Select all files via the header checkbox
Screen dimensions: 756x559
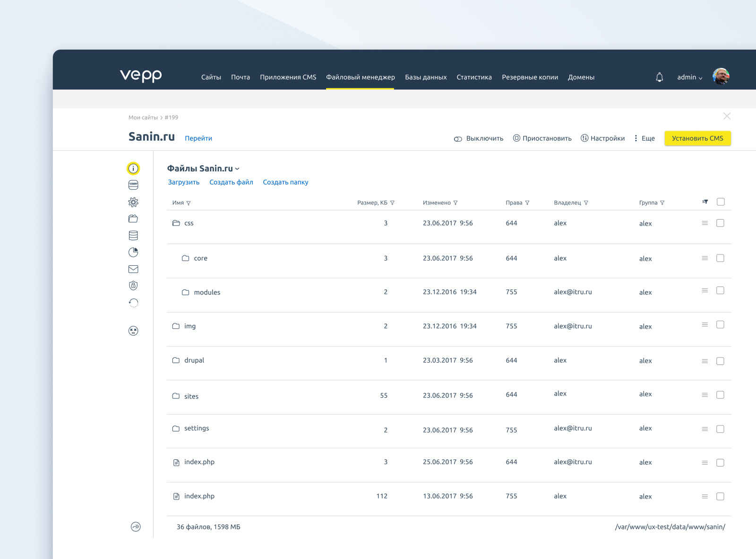click(x=721, y=202)
